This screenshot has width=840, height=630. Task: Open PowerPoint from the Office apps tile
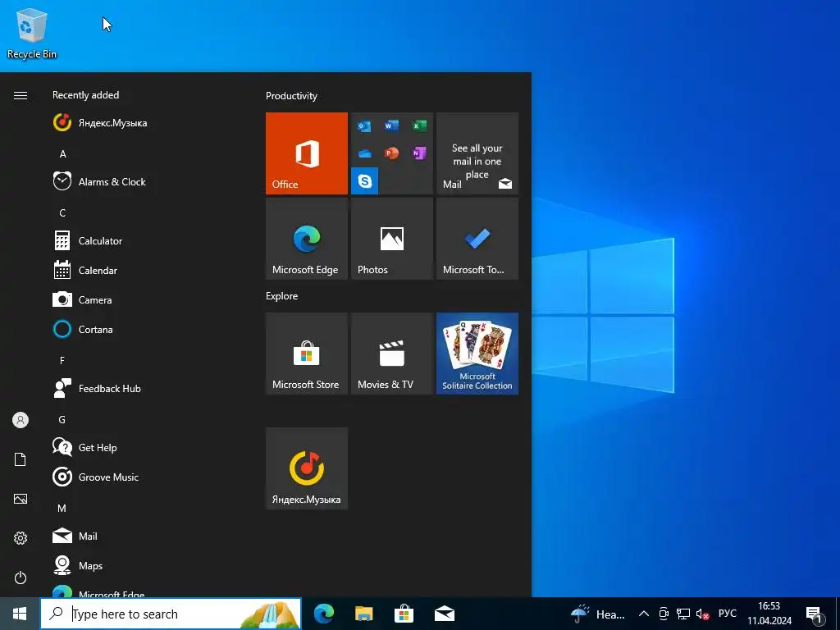coord(391,153)
